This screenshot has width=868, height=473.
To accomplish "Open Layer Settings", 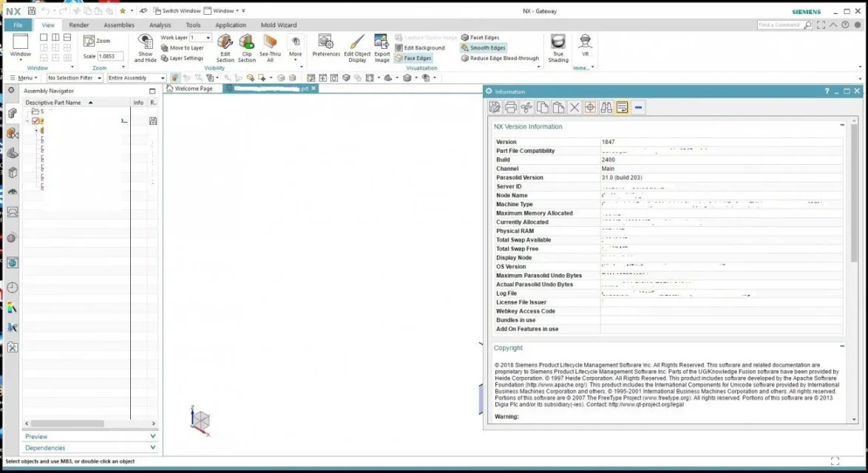I will click(182, 58).
